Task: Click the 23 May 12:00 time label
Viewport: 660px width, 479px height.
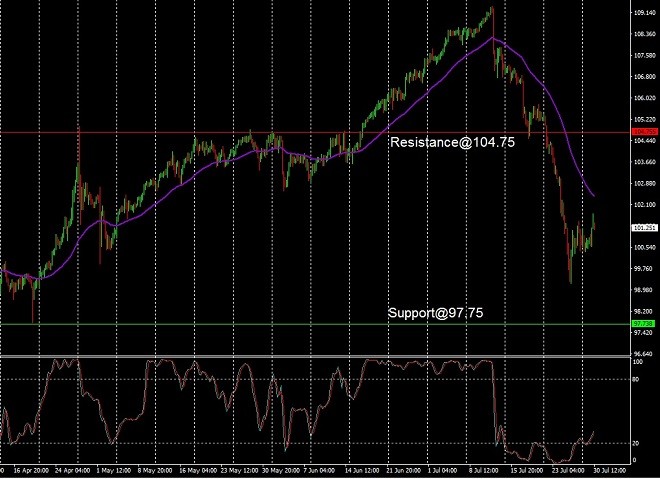Action: (240, 470)
